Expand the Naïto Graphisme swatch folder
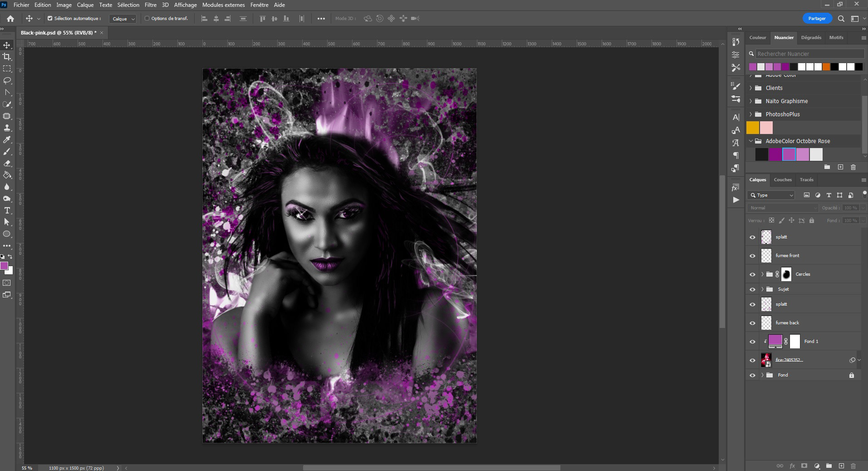868x471 pixels. (751, 101)
